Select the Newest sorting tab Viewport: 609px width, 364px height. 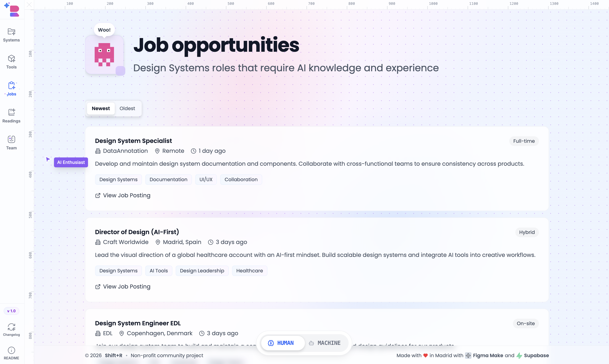click(101, 108)
